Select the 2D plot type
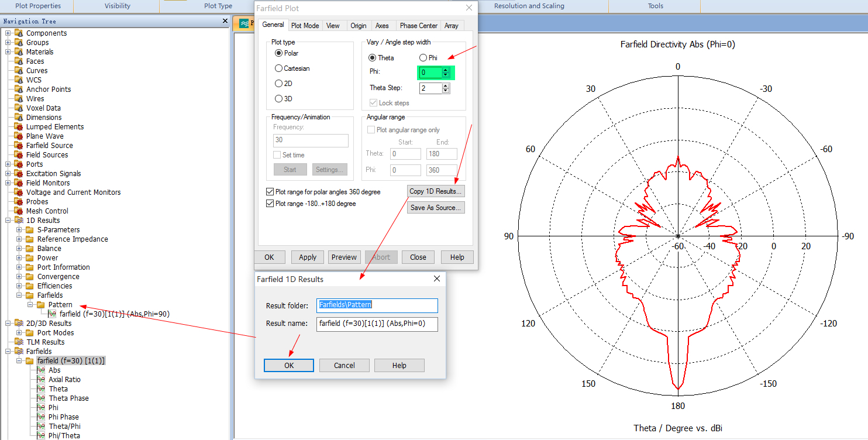868x440 pixels. (x=278, y=84)
